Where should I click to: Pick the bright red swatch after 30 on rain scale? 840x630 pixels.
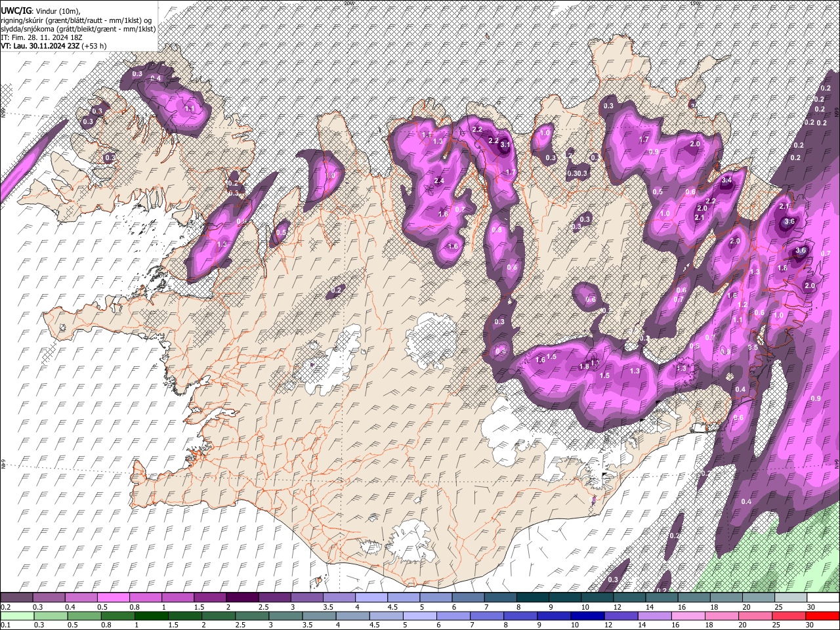823,616
